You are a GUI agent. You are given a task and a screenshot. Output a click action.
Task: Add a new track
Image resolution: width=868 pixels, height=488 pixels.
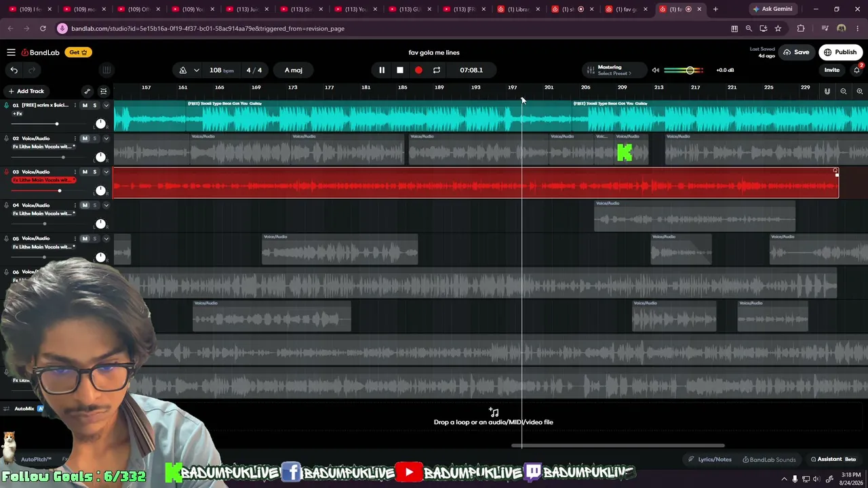point(26,91)
